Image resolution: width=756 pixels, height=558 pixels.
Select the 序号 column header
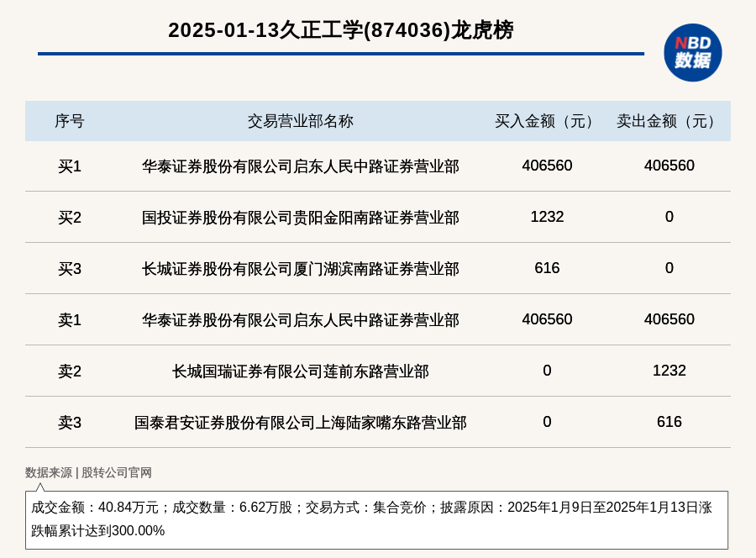[70, 121]
